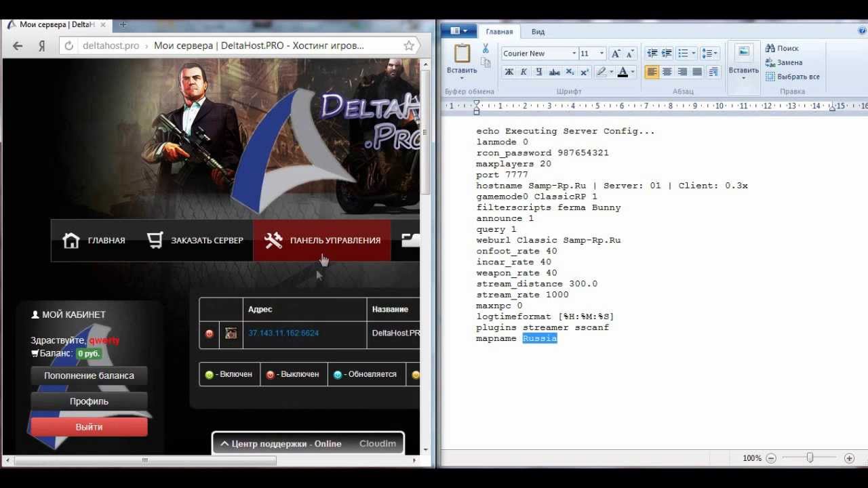Open paragraph settings dialog icon
The height and width of the screenshot is (488, 868).
tap(713, 72)
